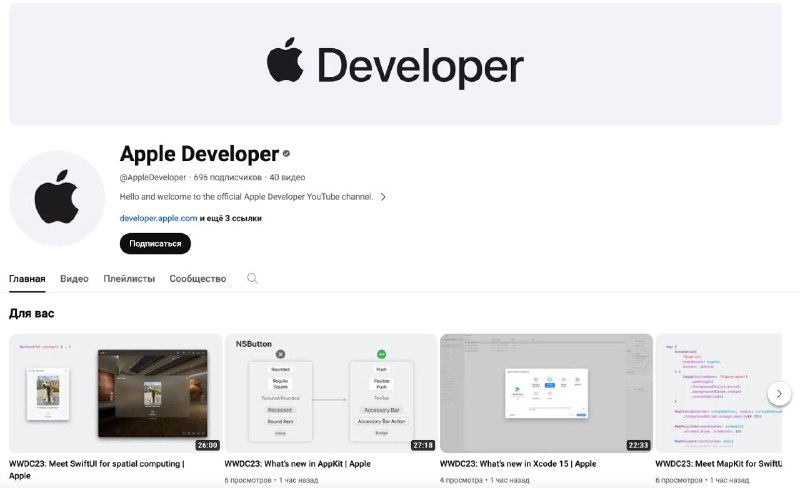Switch to the Сообщество tab
Image resolution: width=800 pixels, height=488 pixels.
pyautogui.click(x=197, y=279)
